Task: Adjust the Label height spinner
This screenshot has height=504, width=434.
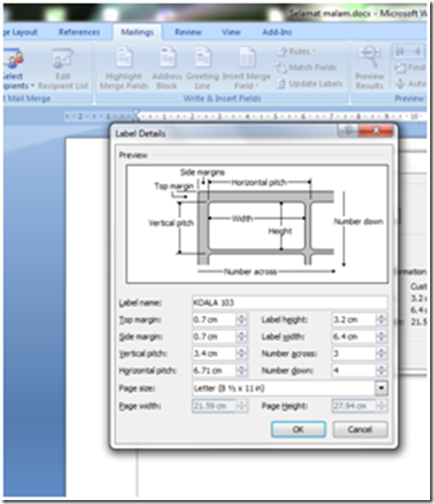Action: pyautogui.click(x=382, y=320)
